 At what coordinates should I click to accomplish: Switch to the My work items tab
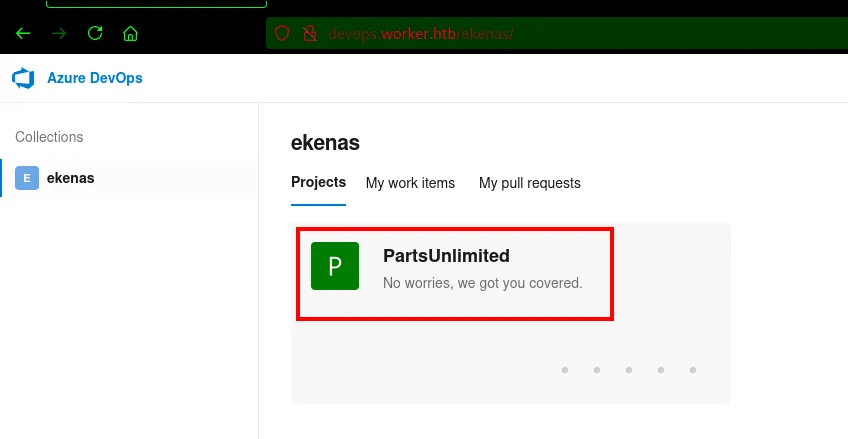coord(410,183)
